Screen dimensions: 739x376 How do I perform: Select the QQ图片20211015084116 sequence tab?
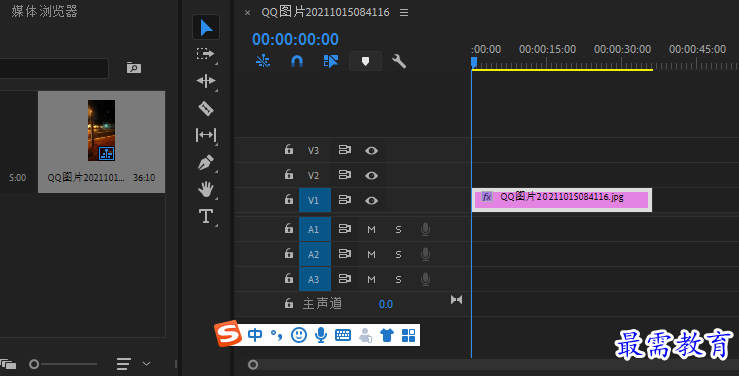(326, 12)
